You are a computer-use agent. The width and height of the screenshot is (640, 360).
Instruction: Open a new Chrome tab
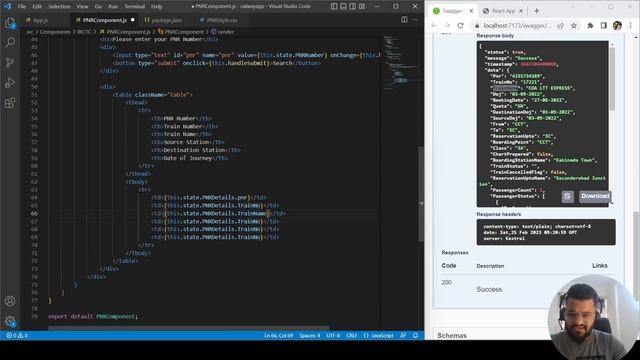(537, 11)
